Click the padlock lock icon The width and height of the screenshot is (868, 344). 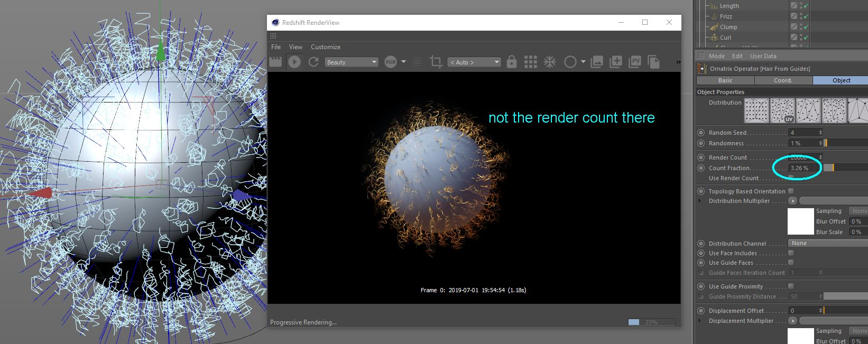pos(511,62)
